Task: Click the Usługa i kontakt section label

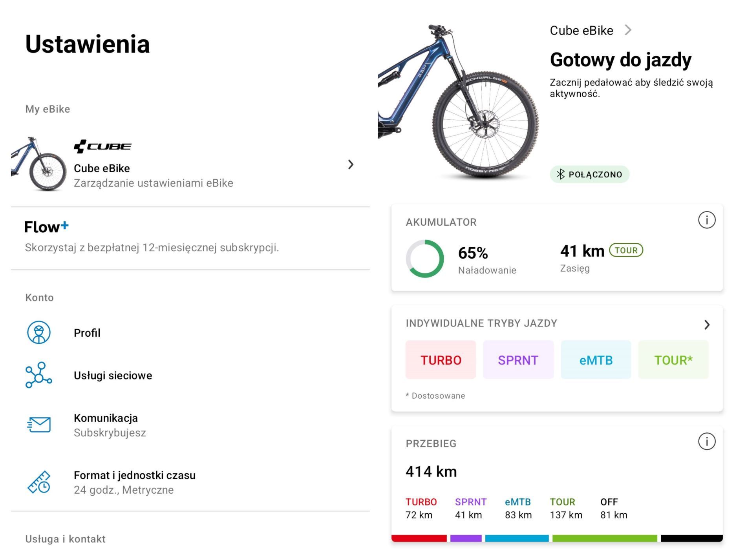Action: pos(65,539)
